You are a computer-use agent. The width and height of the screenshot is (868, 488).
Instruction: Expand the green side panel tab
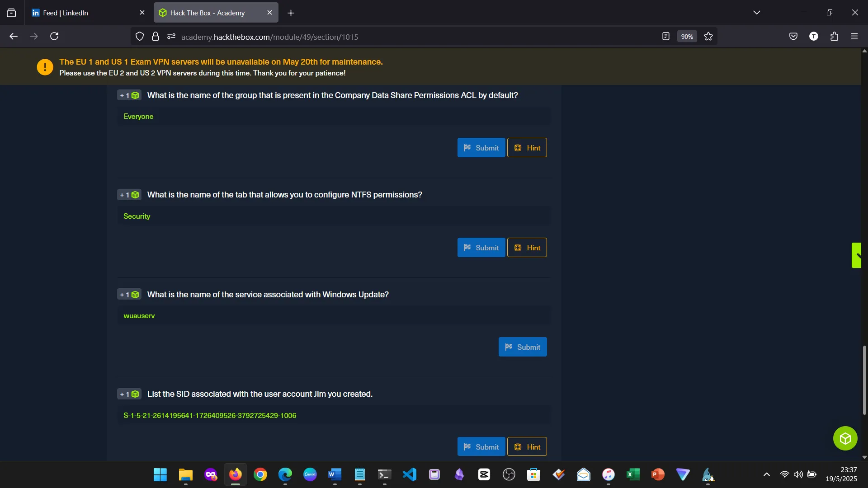point(857,255)
